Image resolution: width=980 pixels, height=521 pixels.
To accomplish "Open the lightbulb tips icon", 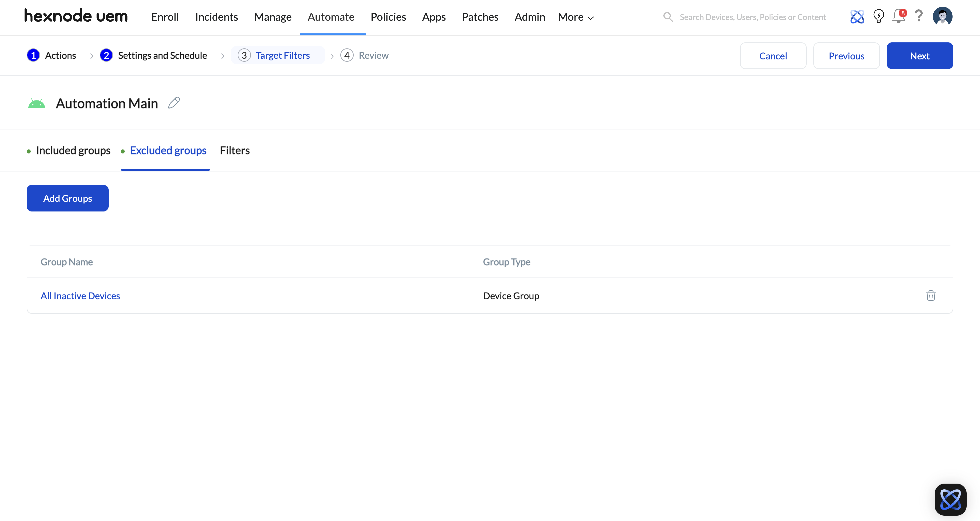I will tap(878, 16).
